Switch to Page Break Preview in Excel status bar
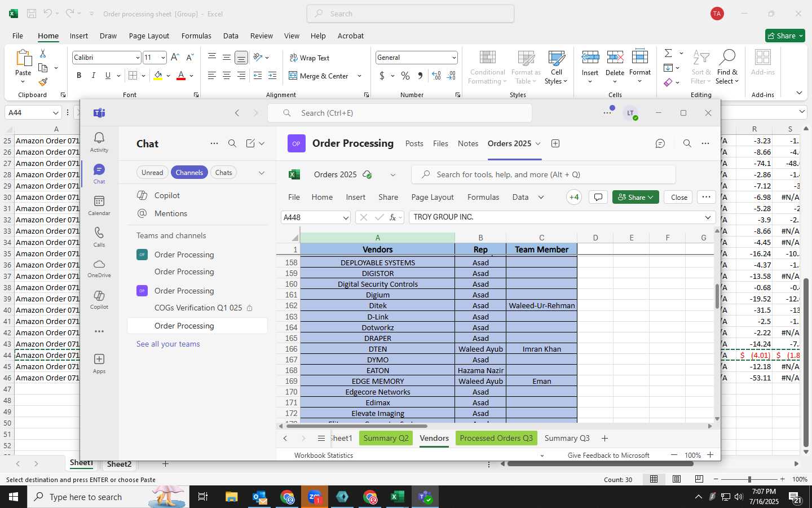This screenshot has height=508, width=812. (x=699, y=479)
